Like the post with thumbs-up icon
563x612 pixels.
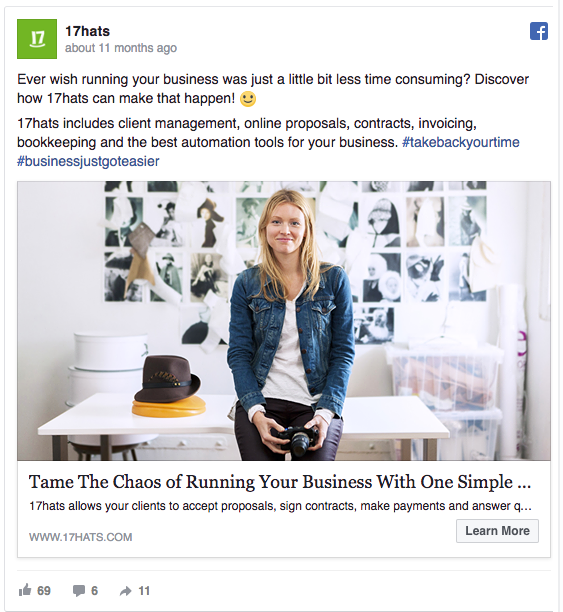(x=25, y=590)
